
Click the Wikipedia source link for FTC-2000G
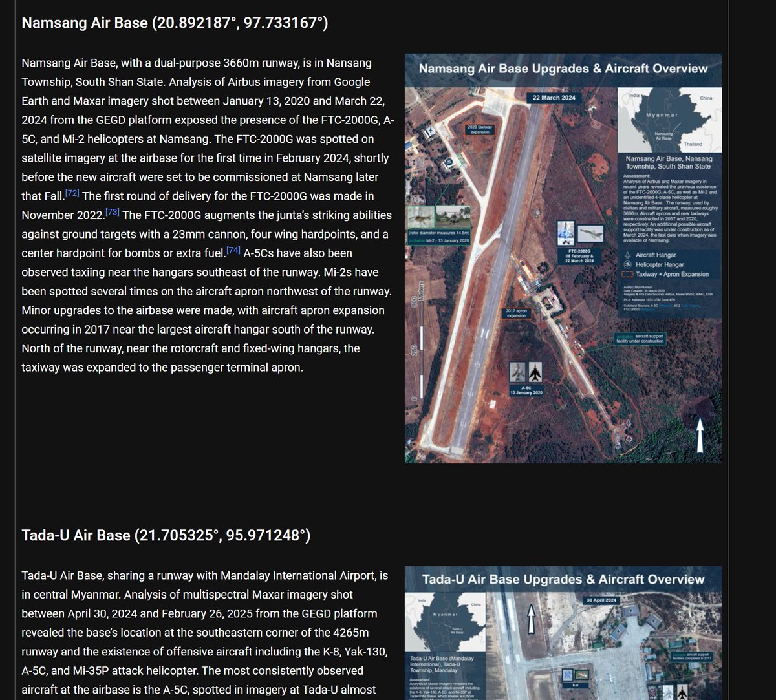(x=649, y=310)
